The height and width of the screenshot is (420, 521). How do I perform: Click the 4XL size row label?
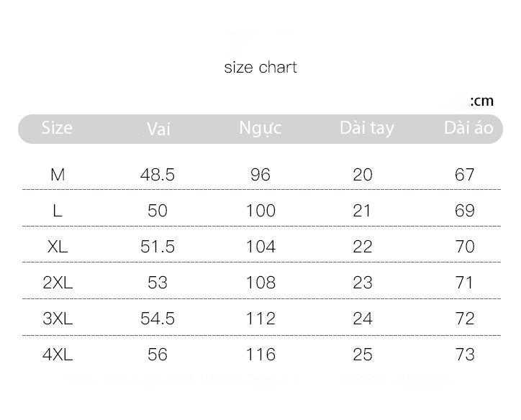point(58,355)
